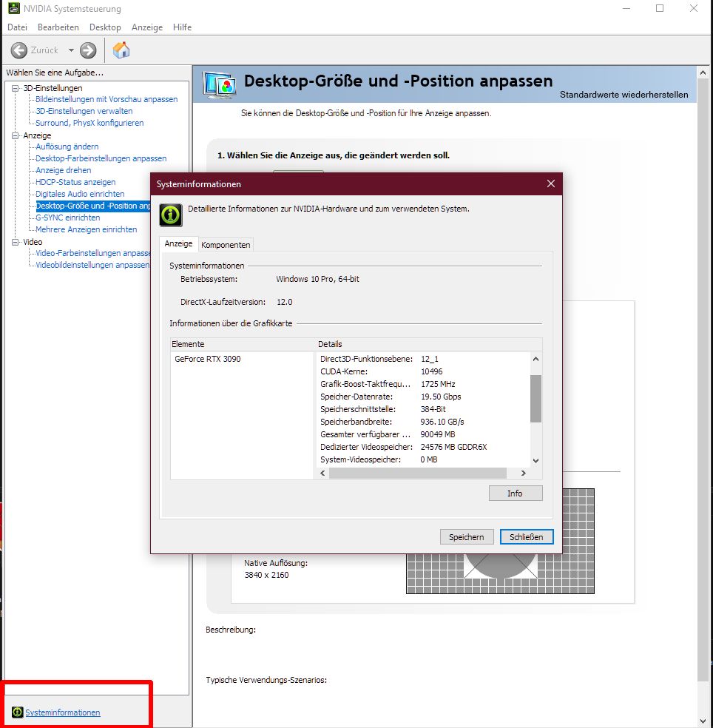This screenshot has height=728, width=713.
Task: Open Videobildeinstellungen anpassen
Action: coord(92,265)
